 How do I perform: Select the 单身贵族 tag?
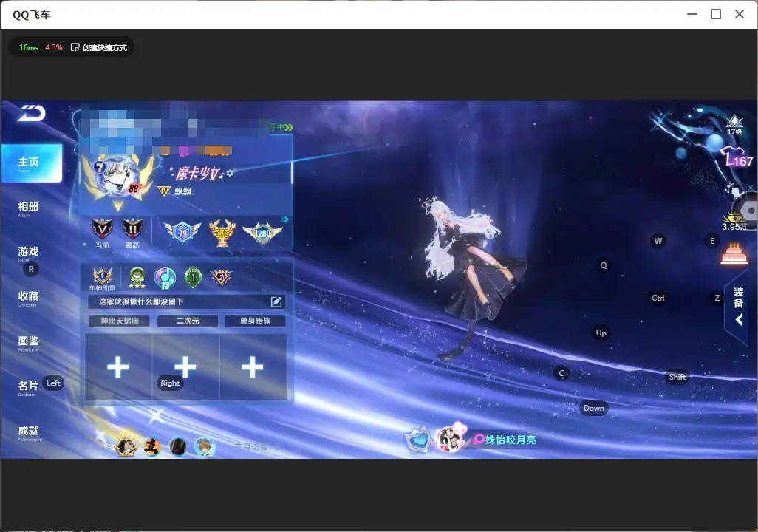tap(255, 321)
